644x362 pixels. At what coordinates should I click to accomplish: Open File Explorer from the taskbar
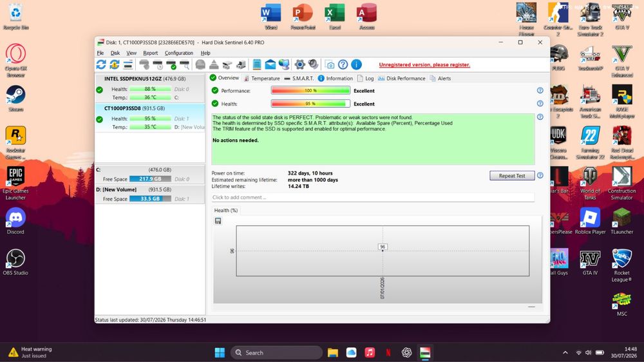(333, 352)
